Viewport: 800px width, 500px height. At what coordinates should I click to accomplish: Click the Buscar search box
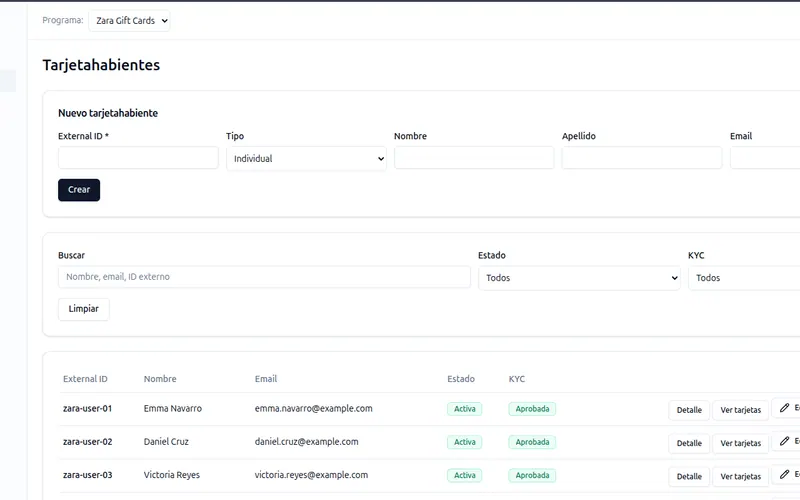(264, 277)
